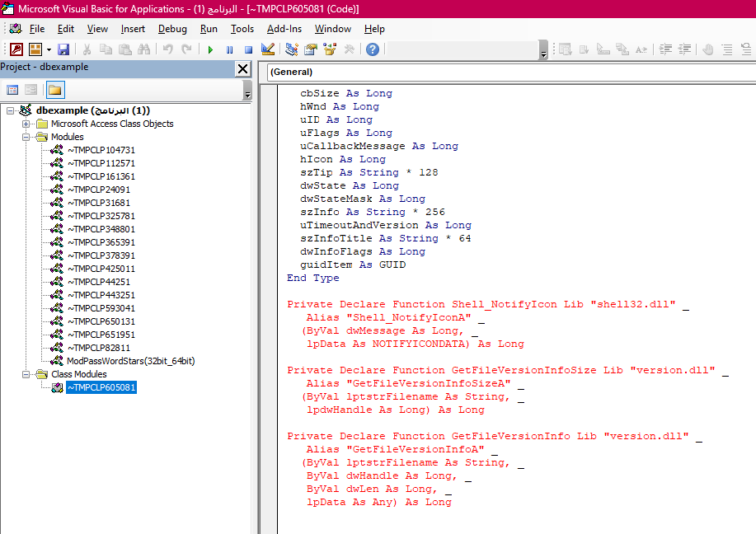Save the project with the floppy disk icon
The image size is (756, 534).
click(x=63, y=49)
